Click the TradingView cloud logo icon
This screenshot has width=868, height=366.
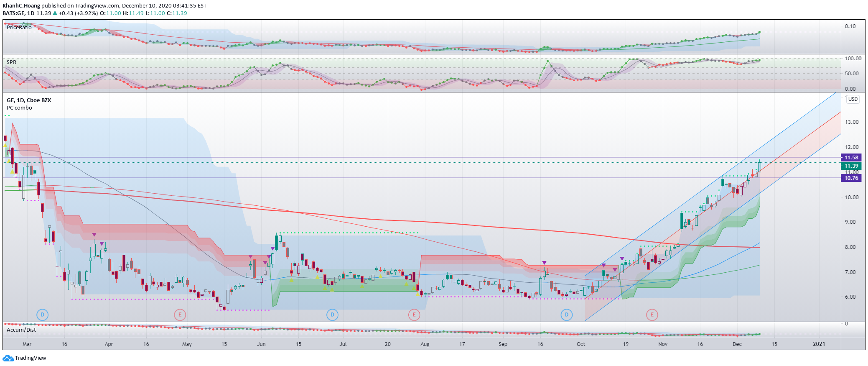coord(8,358)
